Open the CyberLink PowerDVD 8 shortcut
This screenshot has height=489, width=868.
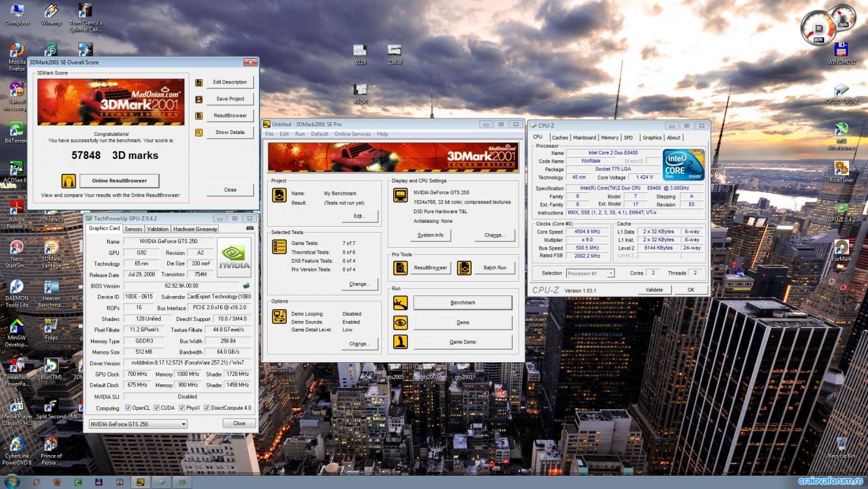17,450
